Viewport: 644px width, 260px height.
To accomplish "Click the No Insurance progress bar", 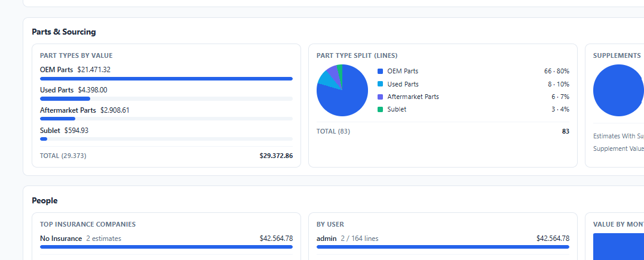I will [166, 247].
